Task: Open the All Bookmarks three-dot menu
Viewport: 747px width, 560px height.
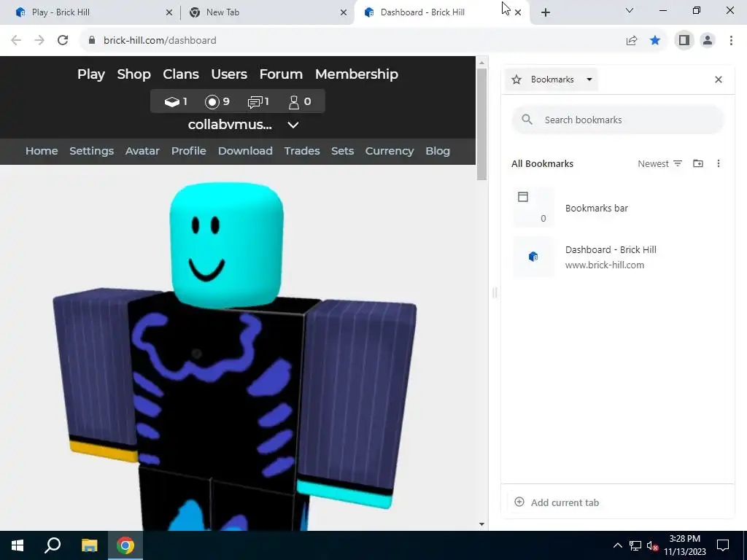Action: click(x=719, y=163)
